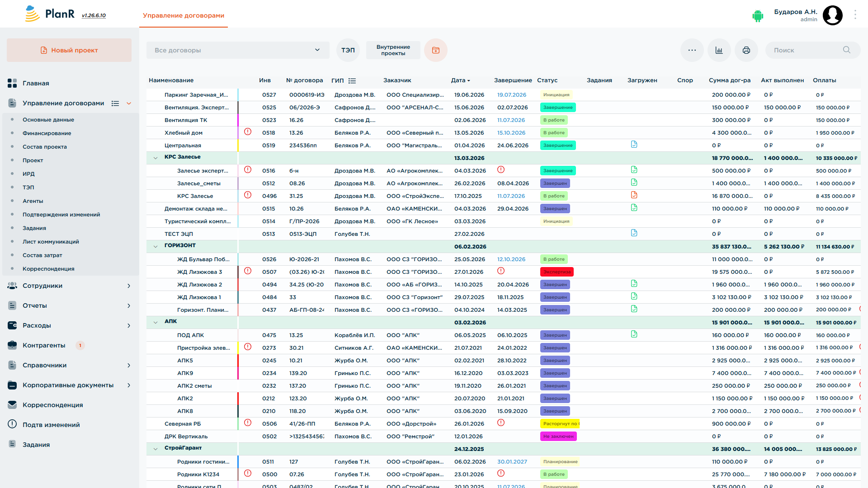The width and height of the screenshot is (868, 488).
Task: Collapse the КРС Залесье group
Action: coord(156,158)
